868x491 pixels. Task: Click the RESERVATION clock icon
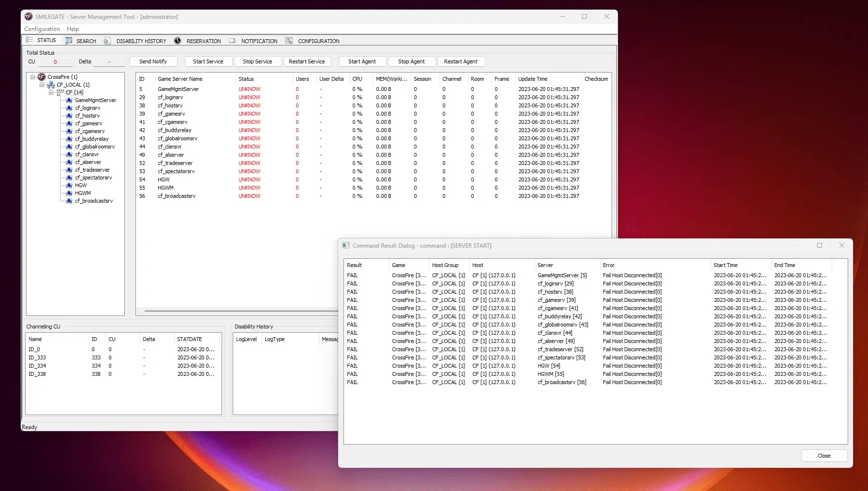pos(178,41)
